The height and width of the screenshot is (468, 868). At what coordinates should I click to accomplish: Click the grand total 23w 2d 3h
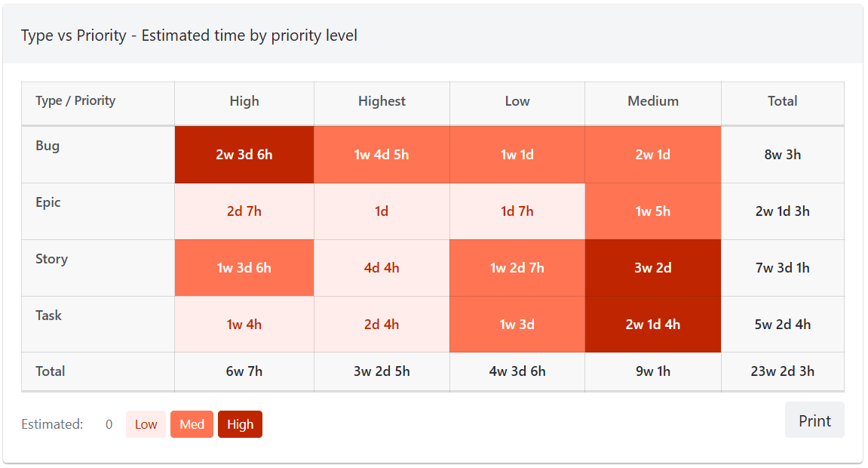(783, 371)
